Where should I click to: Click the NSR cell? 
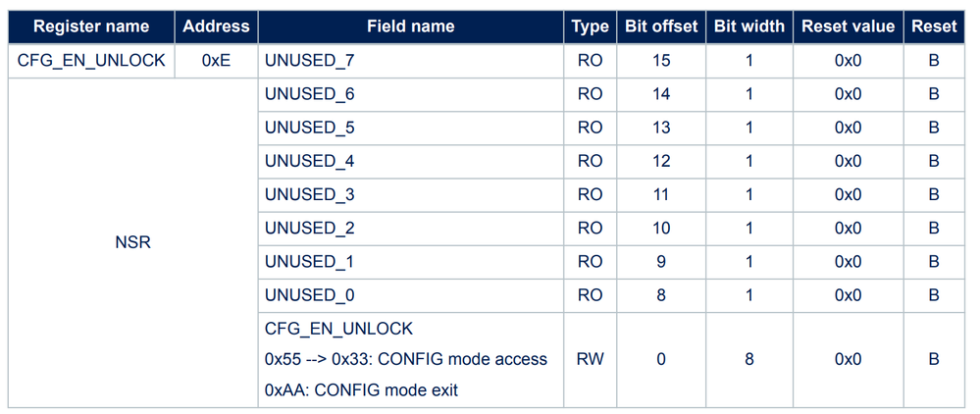(x=133, y=242)
